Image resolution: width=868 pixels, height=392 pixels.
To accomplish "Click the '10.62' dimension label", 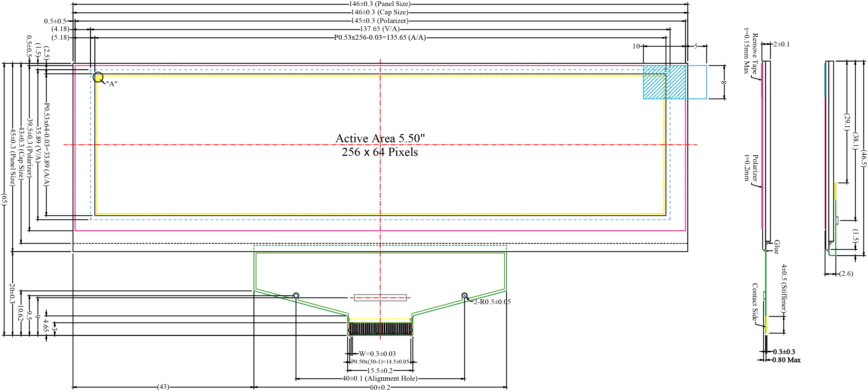I will [21, 313].
